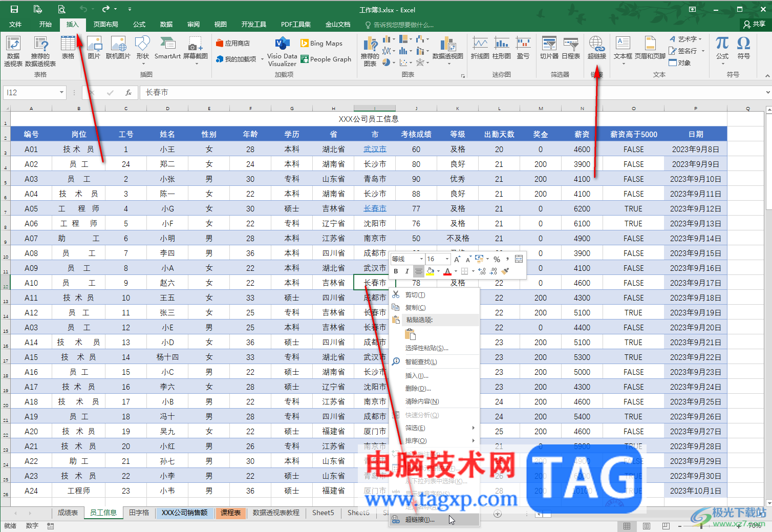Click the Format Painter brush in mini toolbar
Image resolution: width=772 pixels, height=532 pixels.
[x=506, y=271]
